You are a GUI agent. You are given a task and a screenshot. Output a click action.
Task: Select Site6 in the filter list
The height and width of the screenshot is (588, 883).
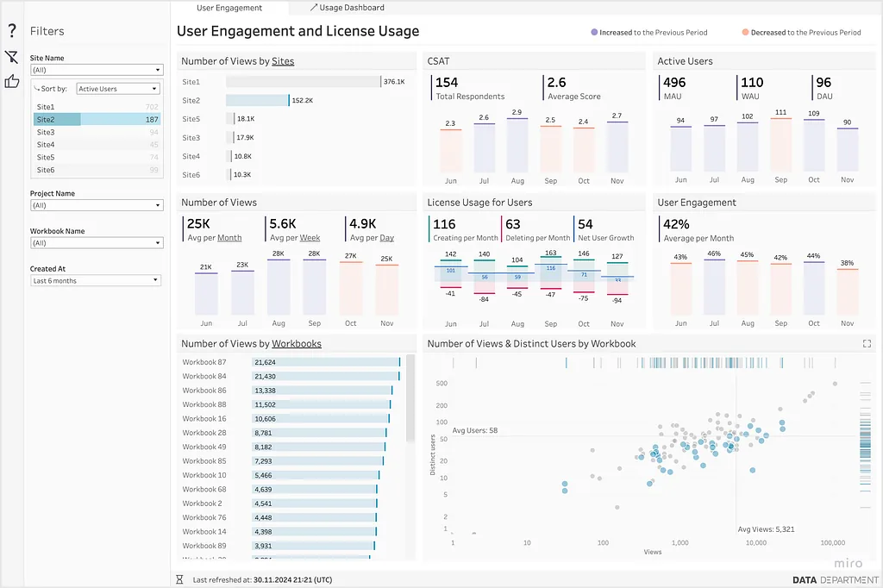click(x=97, y=170)
